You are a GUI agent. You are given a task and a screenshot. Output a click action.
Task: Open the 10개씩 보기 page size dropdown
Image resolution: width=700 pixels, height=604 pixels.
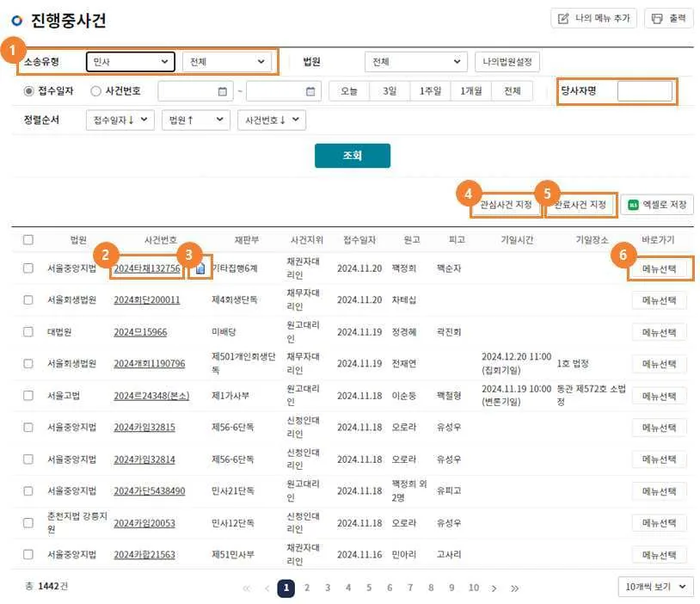(x=655, y=587)
